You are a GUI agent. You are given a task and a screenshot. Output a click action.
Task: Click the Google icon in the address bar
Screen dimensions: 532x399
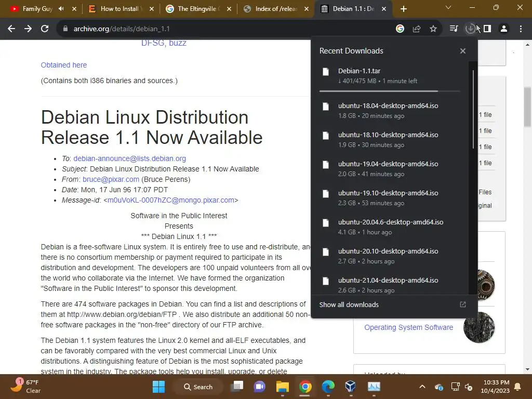tap(400, 29)
